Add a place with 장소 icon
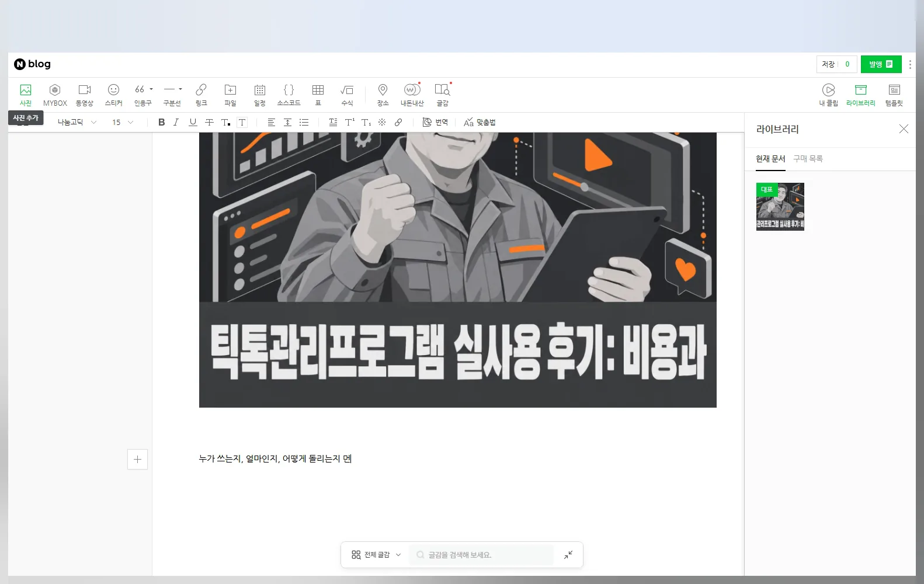The height and width of the screenshot is (584, 924). (x=383, y=95)
